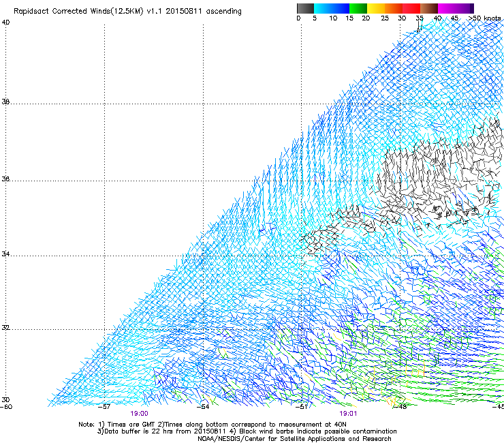Screen dimensions: 504x443
Task: Click the purple '19:00' time stamp
Action: tap(139, 414)
